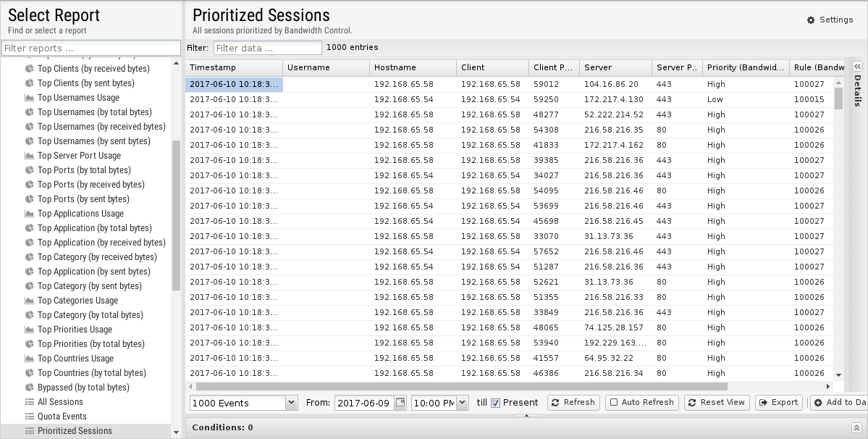Click chart icon beside Top Usernames Usage
This screenshot has width=868, height=439.
click(30, 97)
